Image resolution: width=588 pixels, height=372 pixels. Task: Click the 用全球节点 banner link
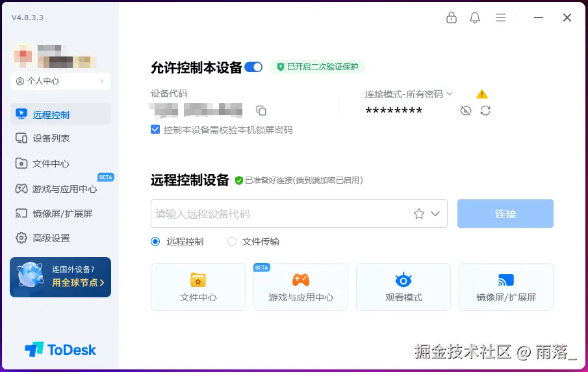pos(78,282)
